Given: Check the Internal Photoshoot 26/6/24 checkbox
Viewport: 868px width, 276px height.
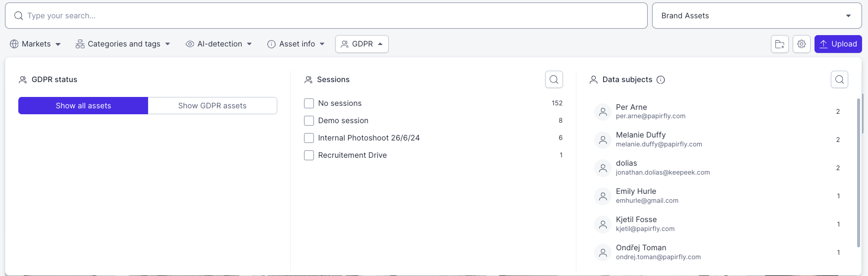Looking at the screenshot, I should pyautogui.click(x=309, y=138).
